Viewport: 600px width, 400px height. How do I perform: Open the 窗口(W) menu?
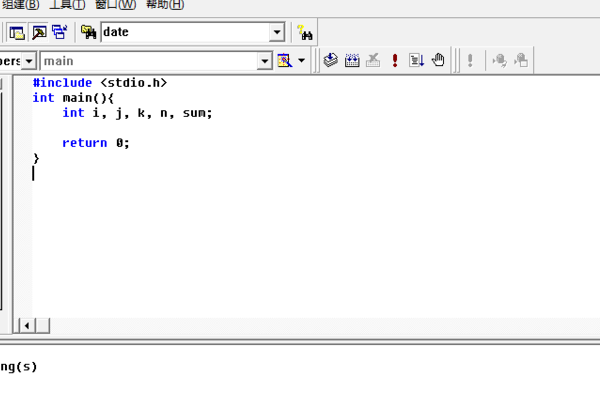point(116,5)
